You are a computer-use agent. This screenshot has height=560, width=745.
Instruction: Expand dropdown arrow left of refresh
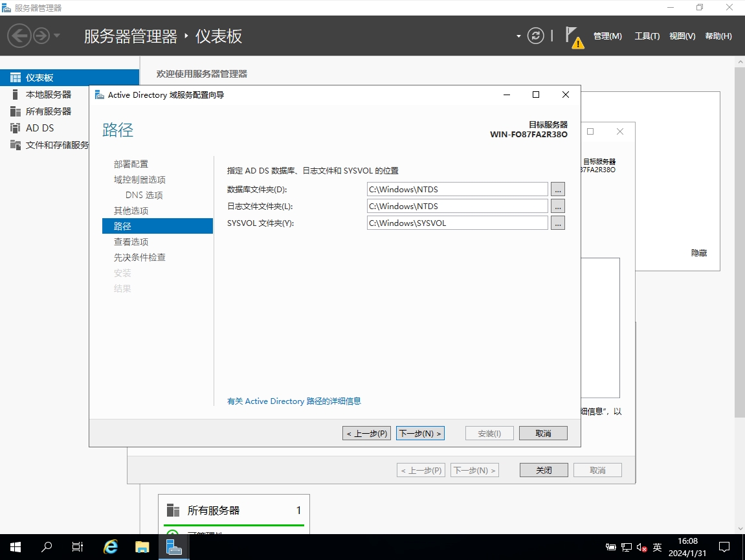pos(518,36)
